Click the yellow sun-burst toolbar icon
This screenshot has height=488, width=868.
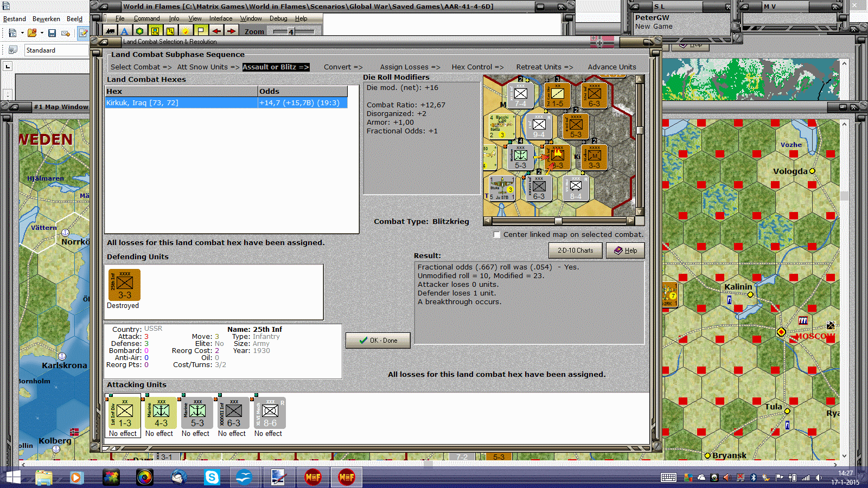tap(186, 31)
